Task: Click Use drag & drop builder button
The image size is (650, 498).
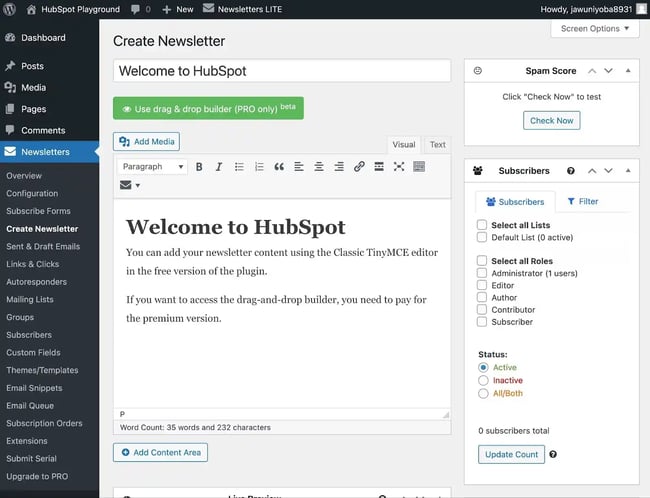Action: point(208,109)
